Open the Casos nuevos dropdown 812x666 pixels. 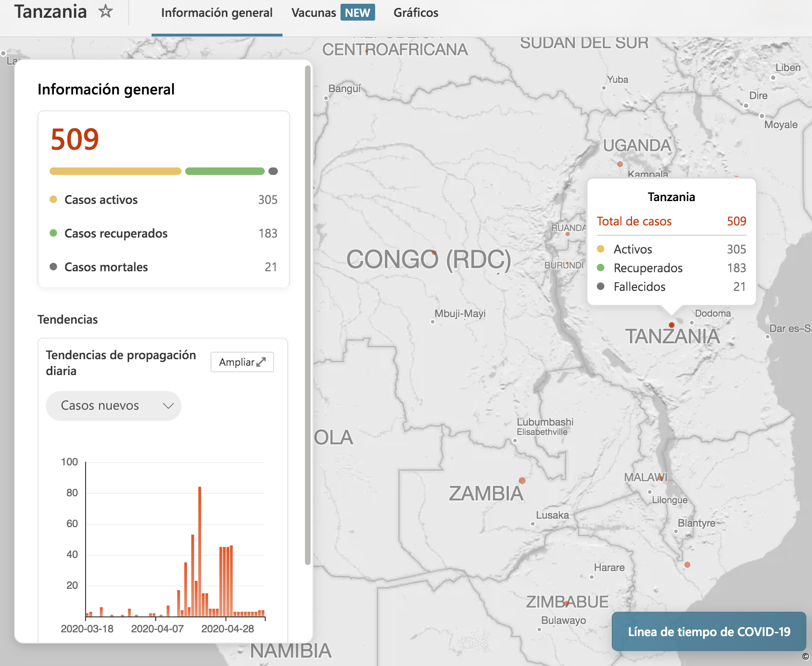click(x=113, y=405)
